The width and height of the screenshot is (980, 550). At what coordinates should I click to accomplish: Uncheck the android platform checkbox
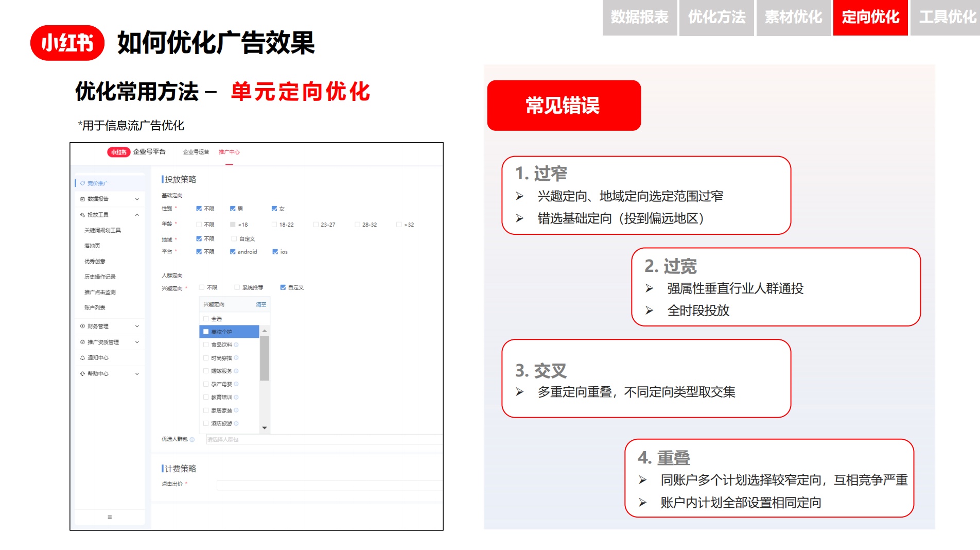point(232,252)
